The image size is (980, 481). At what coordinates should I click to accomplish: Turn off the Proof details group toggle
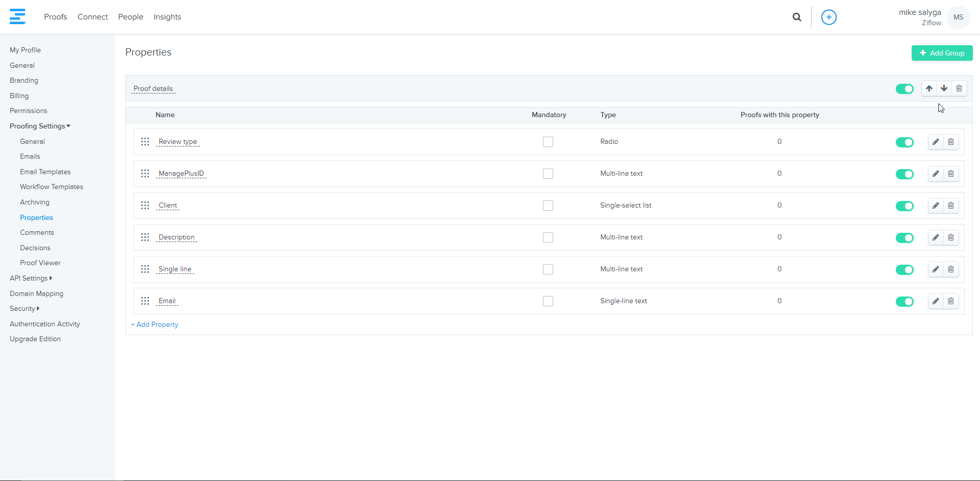tap(904, 89)
